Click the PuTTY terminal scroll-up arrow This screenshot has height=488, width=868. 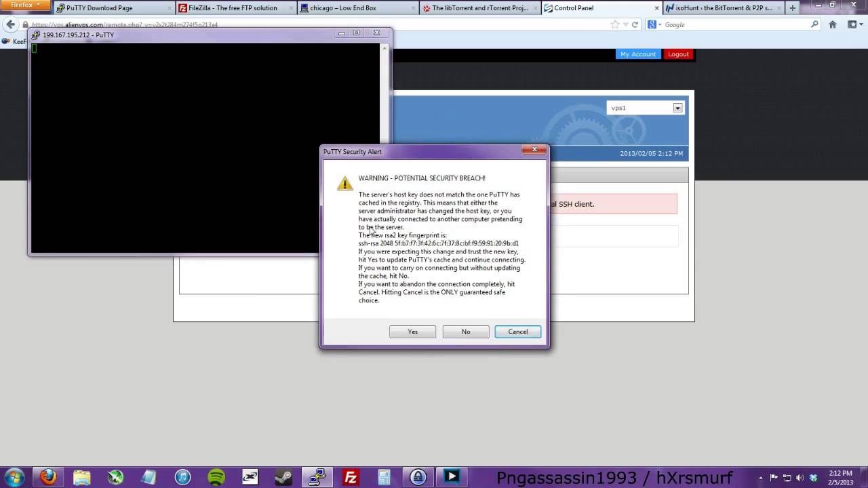pyautogui.click(x=384, y=48)
